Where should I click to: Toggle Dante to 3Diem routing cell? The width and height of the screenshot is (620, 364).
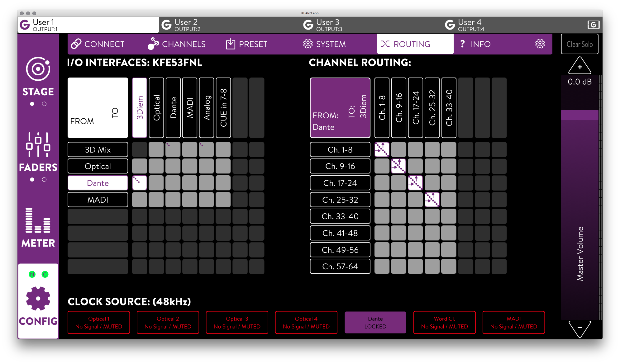(x=140, y=183)
